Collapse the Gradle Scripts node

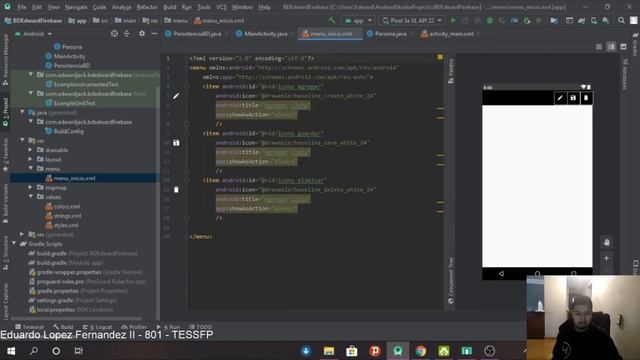click(14, 244)
